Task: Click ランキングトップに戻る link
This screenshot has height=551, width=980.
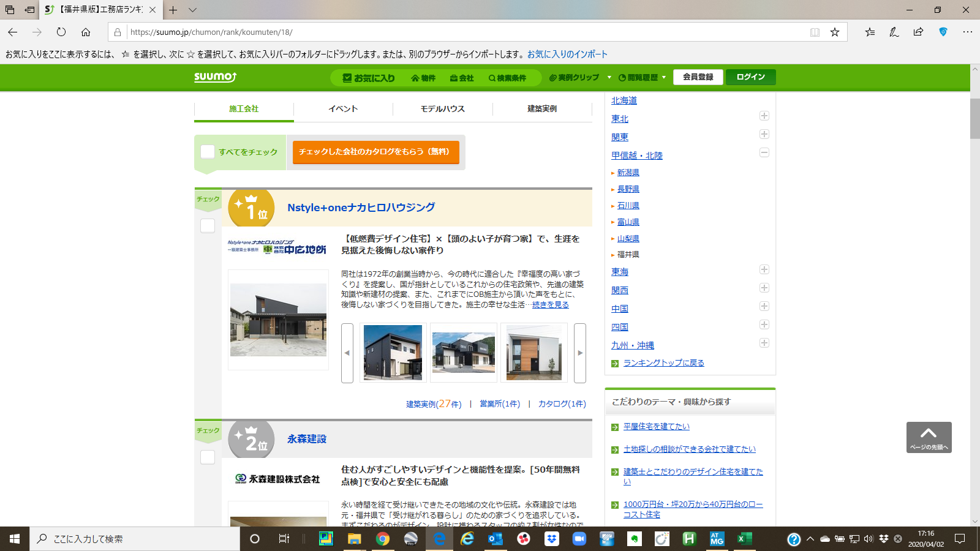Action: click(x=664, y=363)
